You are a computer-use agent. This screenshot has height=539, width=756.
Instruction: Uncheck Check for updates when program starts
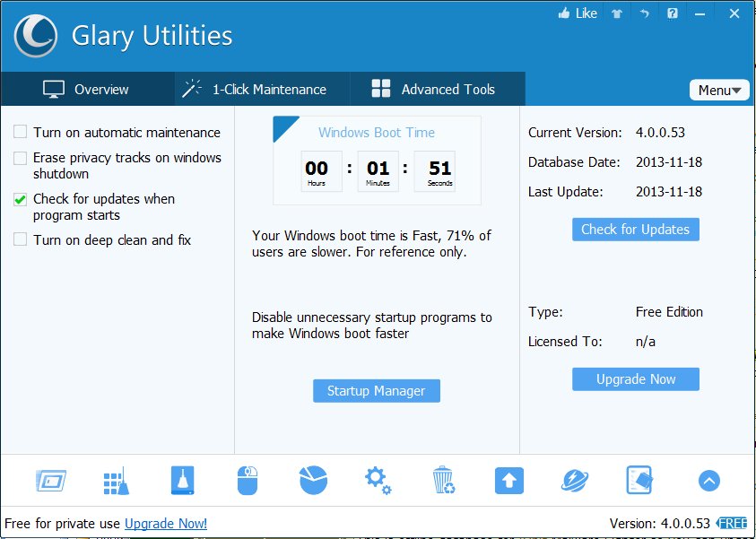20,199
